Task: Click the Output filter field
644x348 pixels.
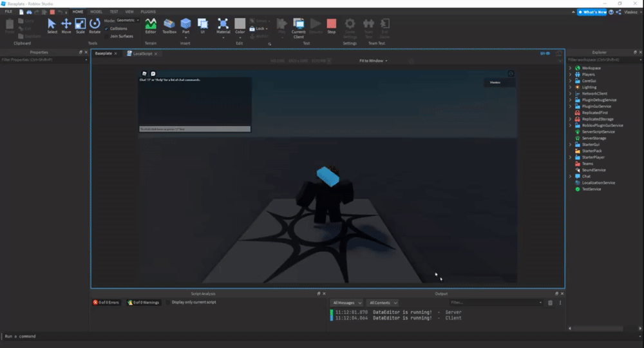Action: (x=496, y=303)
